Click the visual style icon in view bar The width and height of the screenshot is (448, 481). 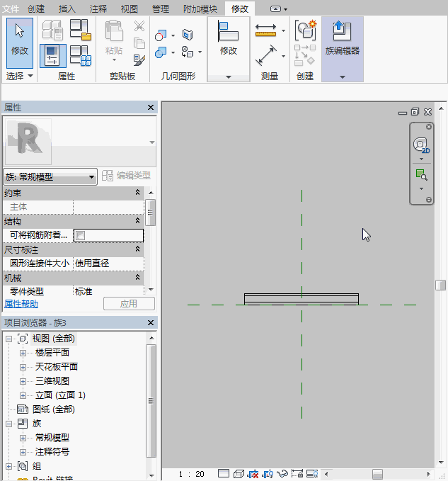[239, 473]
